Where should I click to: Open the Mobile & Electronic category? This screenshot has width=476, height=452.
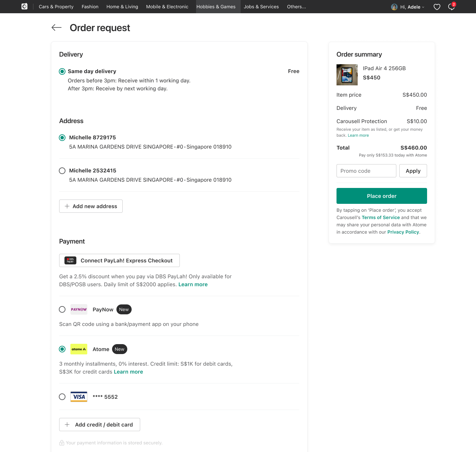pyautogui.click(x=167, y=7)
